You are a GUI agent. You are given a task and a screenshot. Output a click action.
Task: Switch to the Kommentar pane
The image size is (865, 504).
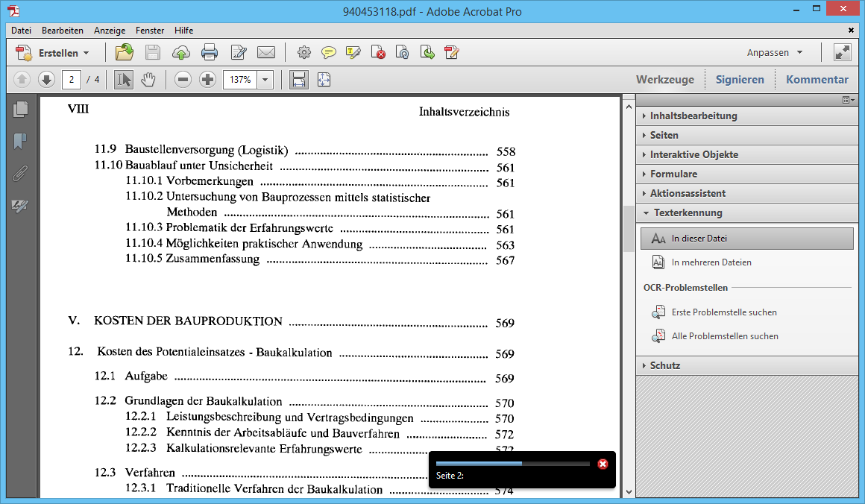pyautogui.click(x=817, y=80)
